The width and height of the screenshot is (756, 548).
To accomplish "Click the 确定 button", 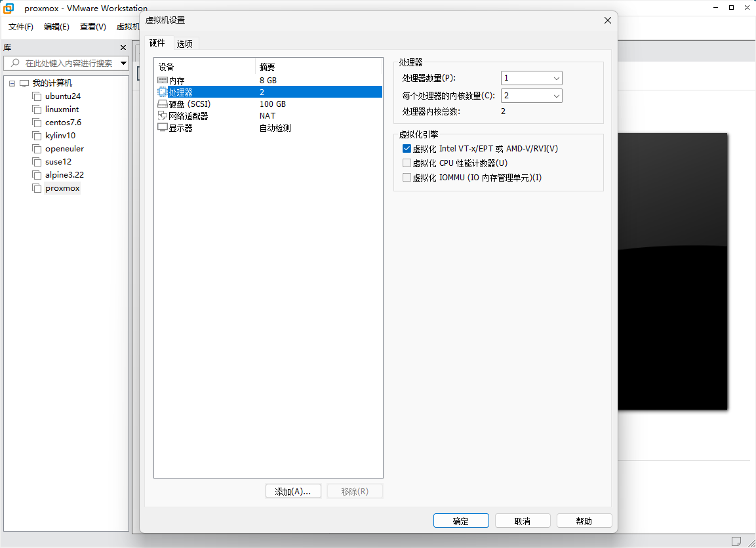I will (x=461, y=521).
